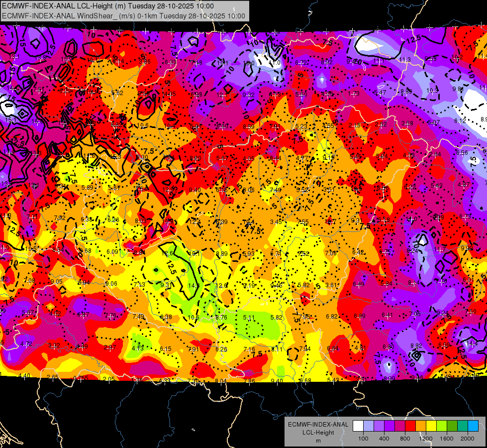Click the orange legend swatch
The width and height of the screenshot is (487, 448).
click(421, 426)
